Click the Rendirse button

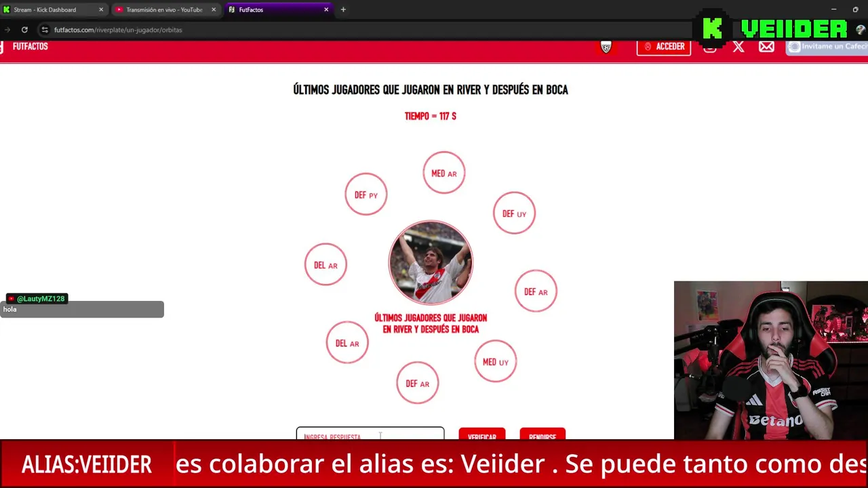pos(542,434)
